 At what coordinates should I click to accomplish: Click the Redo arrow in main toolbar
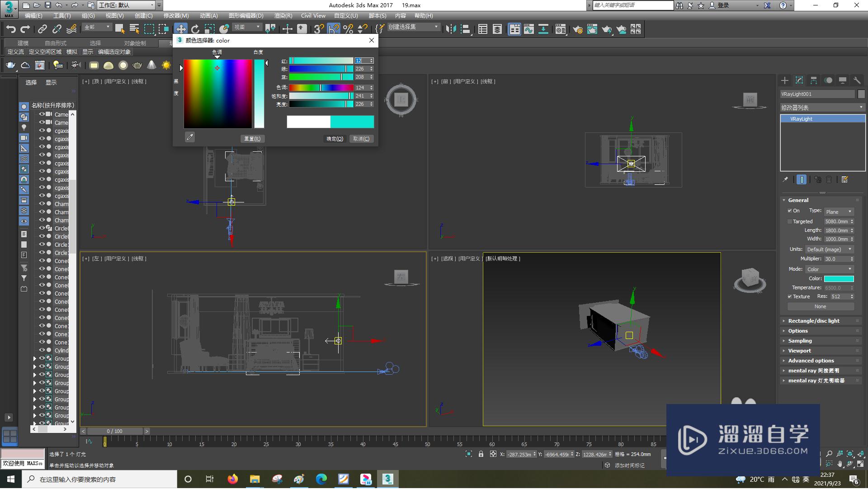point(25,29)
